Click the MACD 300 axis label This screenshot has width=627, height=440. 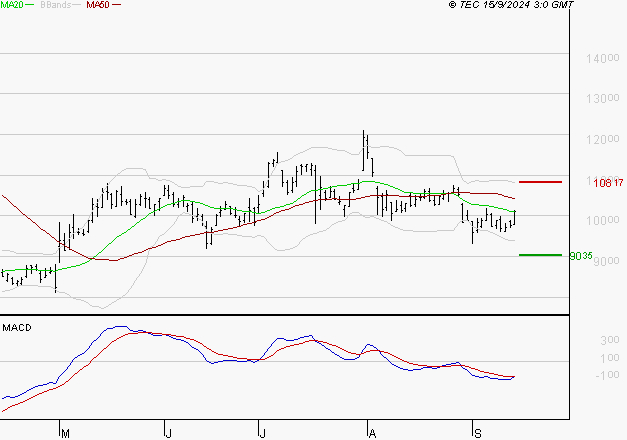[x=610, y=340]
